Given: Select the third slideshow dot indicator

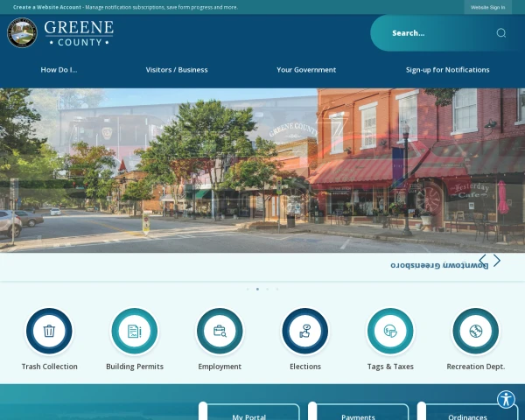Looking at the screenshot, I should click(x=267, y=289).
